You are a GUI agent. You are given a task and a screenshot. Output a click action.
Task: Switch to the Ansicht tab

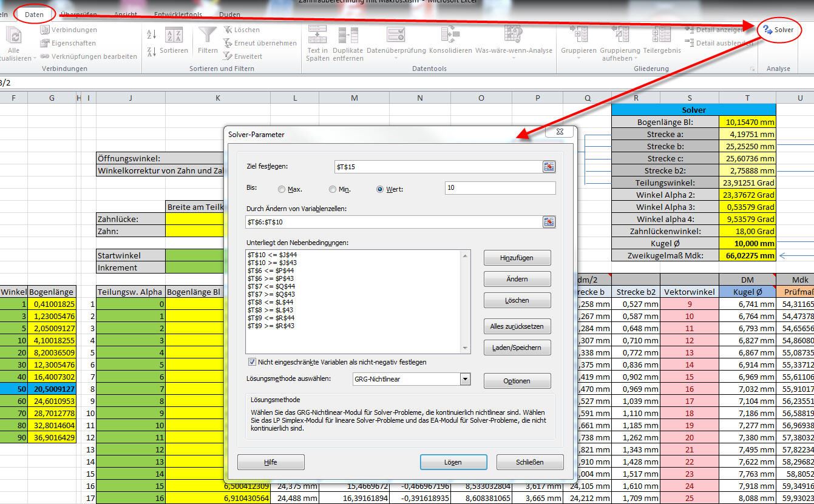125,15
